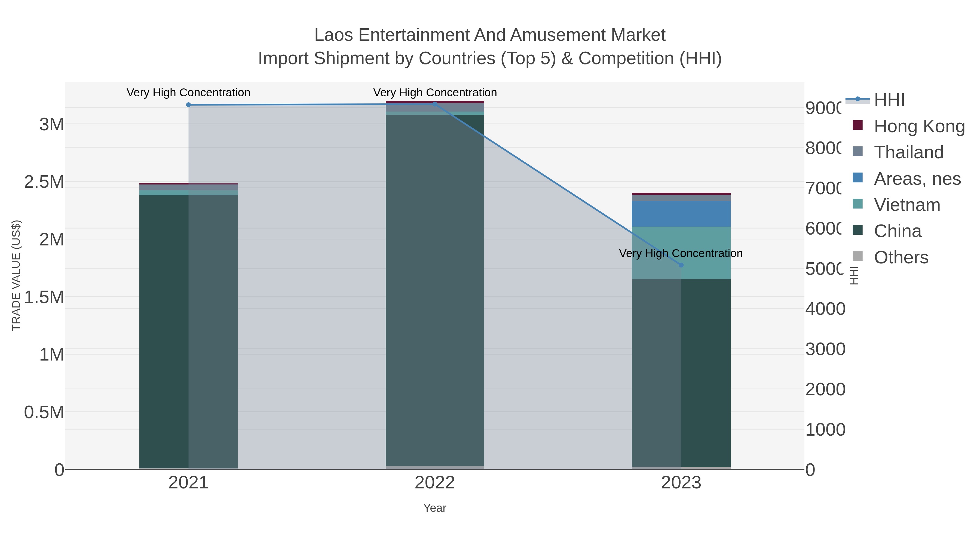Click the 2023 China bar segment
The width and height of the screenshot is (980, 551).
pyautogui.click(x=681, y=373)
